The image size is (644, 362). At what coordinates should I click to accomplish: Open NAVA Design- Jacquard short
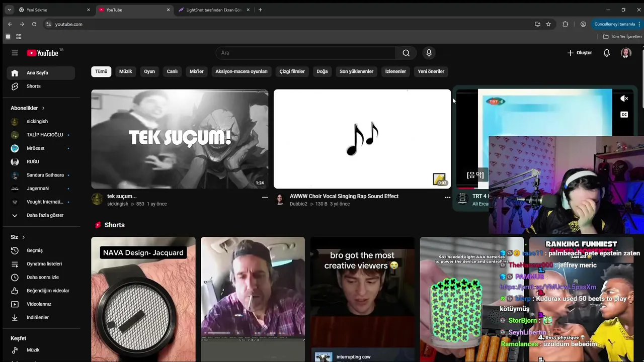(x=143, y=299)
